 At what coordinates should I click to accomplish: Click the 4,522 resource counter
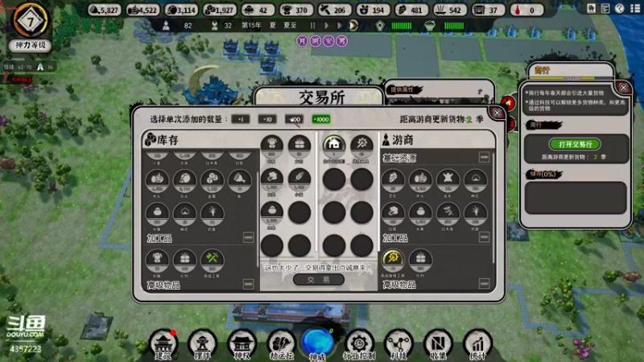coord(142,10)
